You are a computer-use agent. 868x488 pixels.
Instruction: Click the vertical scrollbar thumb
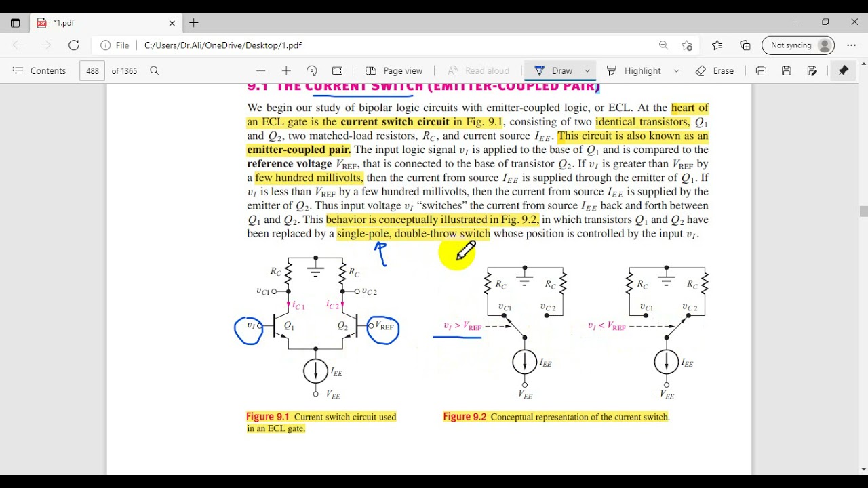point(863,211)
